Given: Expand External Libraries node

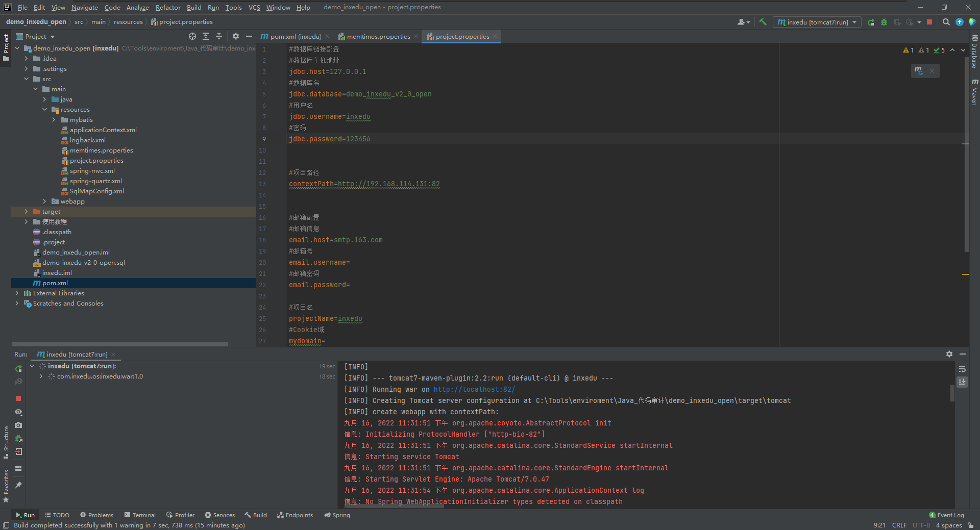Looking at the screenshot, I should tap(17, 293).
